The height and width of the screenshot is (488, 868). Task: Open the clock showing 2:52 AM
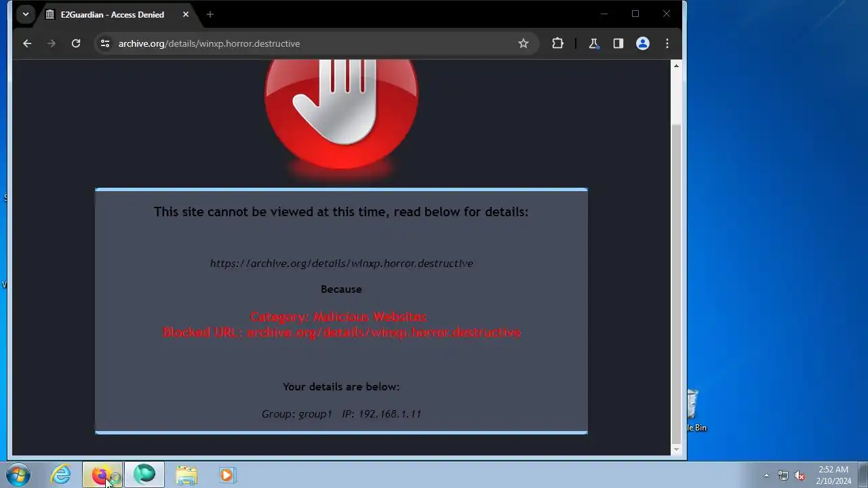tap(833, 475)
